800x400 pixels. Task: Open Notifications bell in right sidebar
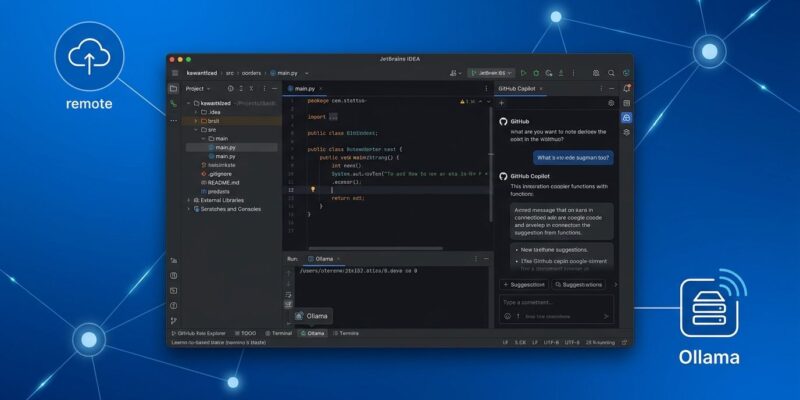tap(627, 88)
